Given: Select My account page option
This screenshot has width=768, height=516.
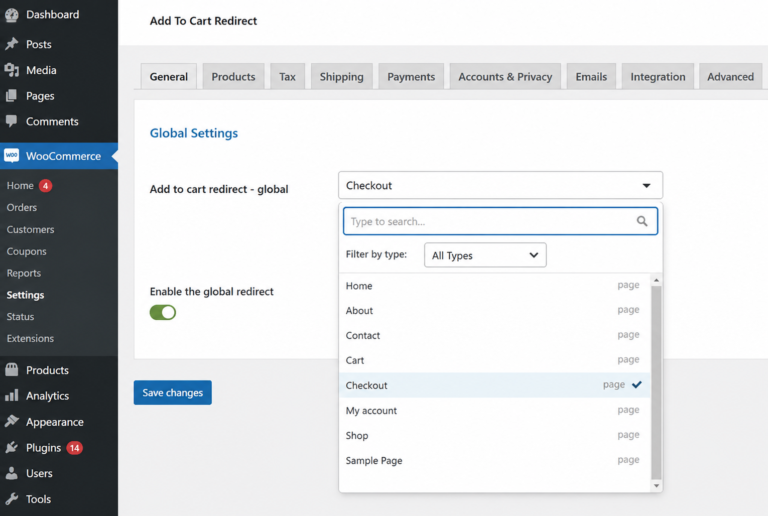Looking at the screenshot, I should pos(495,410).
